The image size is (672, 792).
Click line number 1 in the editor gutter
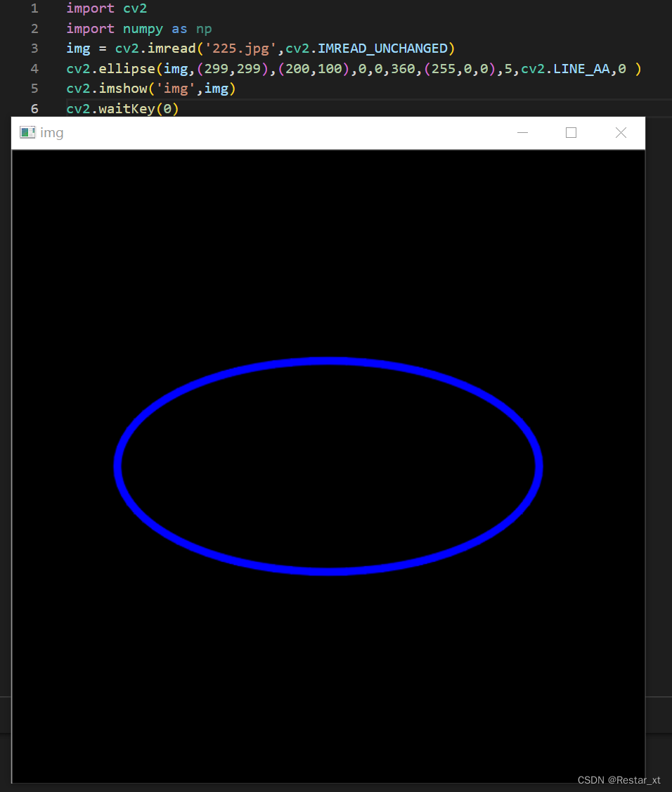pos(34,8)
